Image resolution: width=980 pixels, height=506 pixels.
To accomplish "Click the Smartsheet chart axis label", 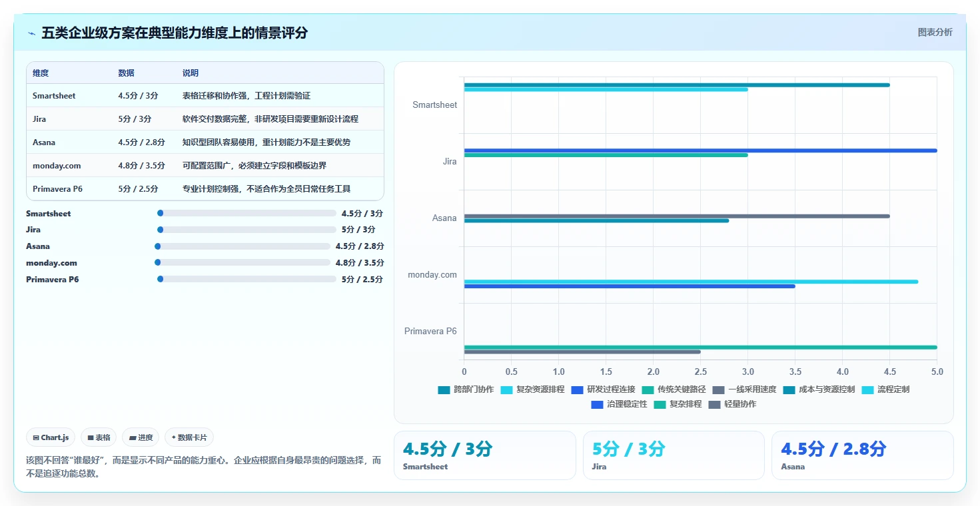I will tap(434, 105).
